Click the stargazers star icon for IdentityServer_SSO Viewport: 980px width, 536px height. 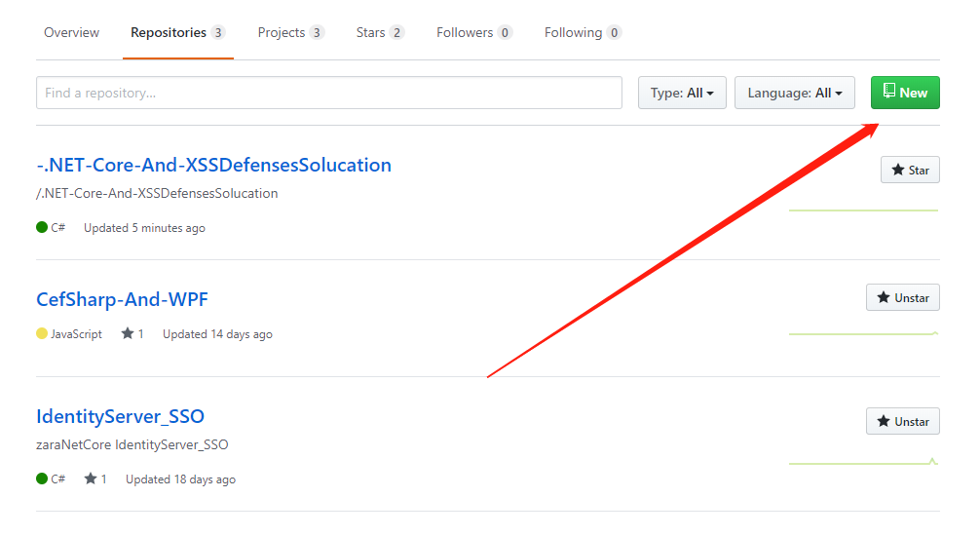[91, 479]
